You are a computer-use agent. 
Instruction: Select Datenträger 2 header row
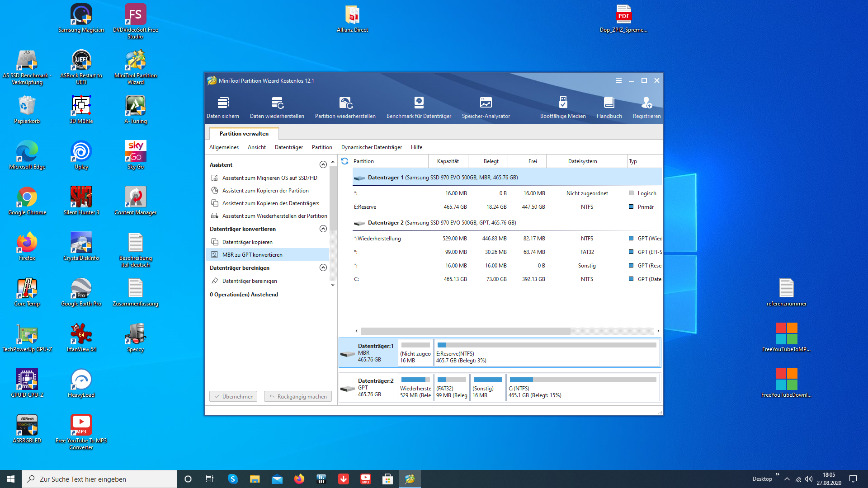pos(507,223)
